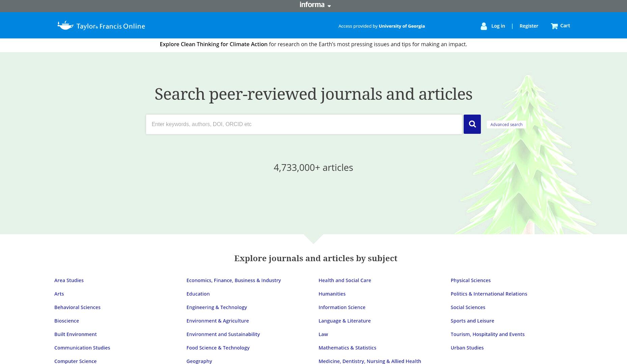Click the magnifying glass search button
The width and height of the screenshot is (627, 364).
pyautogui.click(x=472, y=124)
